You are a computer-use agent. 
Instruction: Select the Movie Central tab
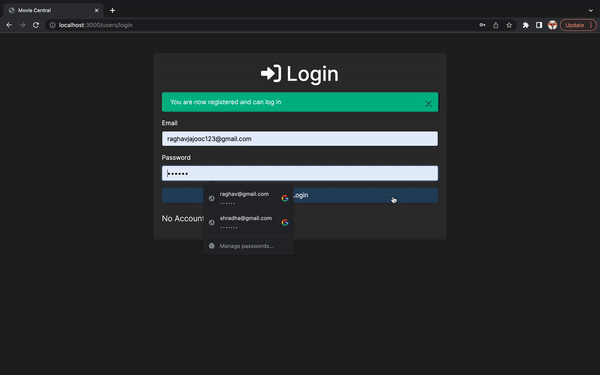point(53,10)
